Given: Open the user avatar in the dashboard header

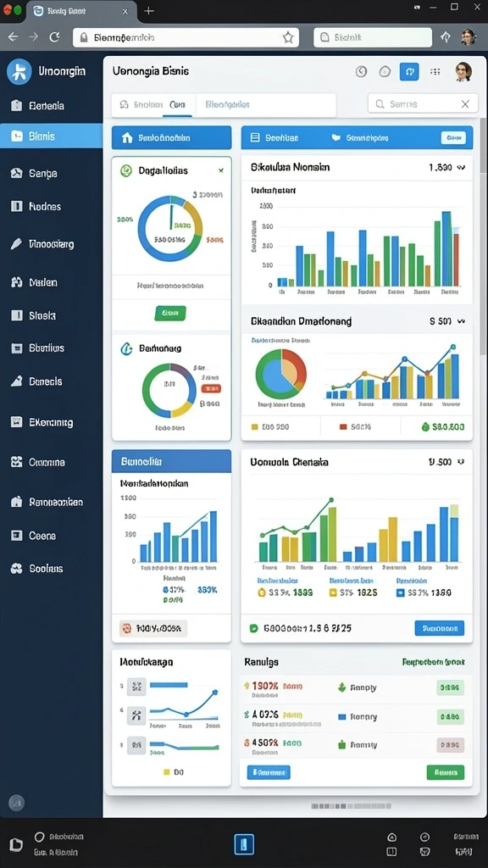Looking at the screenshot, I should pyautogui.click(x=463, y=71).
